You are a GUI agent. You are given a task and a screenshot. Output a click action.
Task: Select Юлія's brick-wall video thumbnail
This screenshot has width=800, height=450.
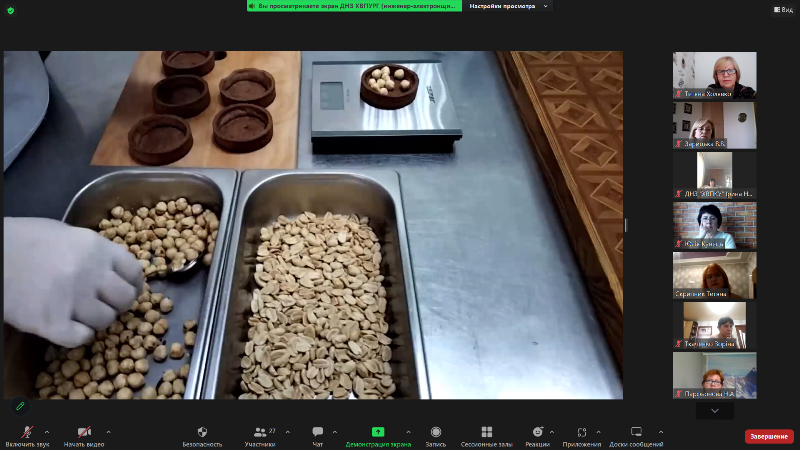pyautogui.click(x=714, y=225)
